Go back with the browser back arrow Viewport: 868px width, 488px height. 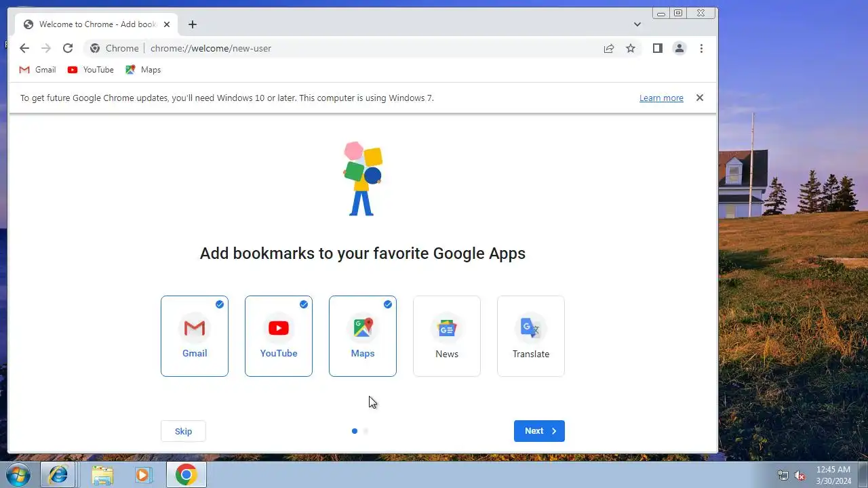click(24, 48)
